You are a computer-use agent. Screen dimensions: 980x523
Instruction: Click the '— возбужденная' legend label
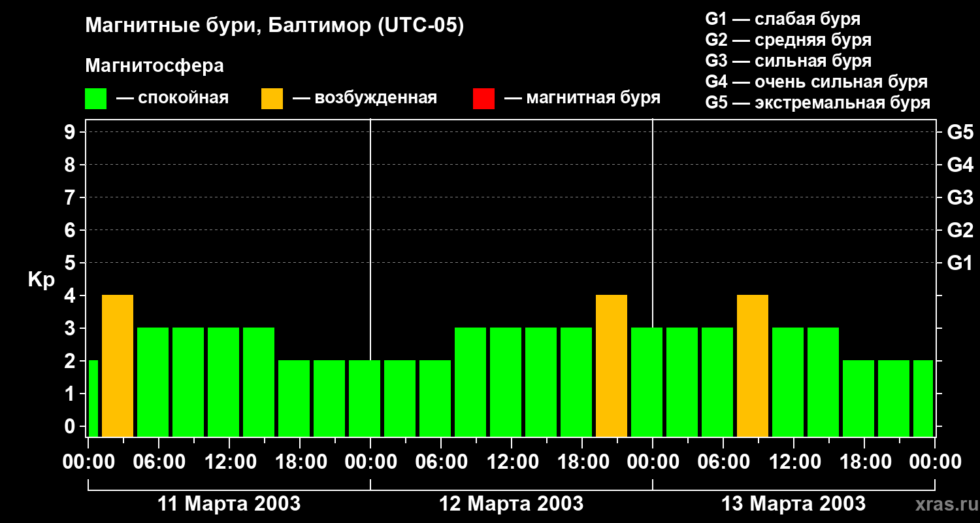point(365,98)
